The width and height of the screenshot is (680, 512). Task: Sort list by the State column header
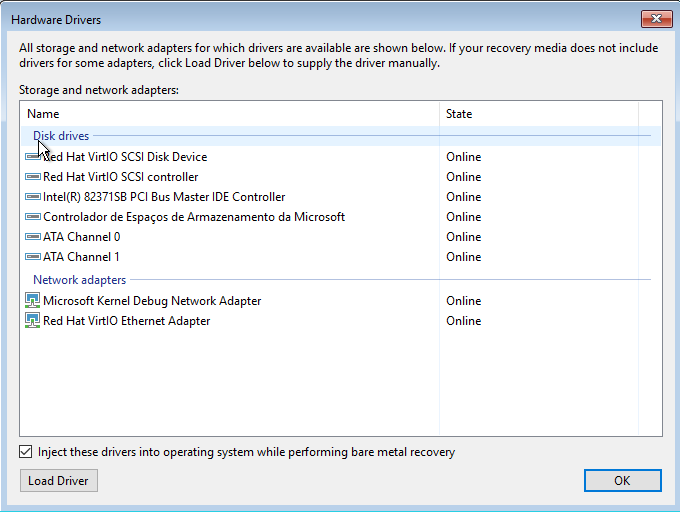pos(539,114)
